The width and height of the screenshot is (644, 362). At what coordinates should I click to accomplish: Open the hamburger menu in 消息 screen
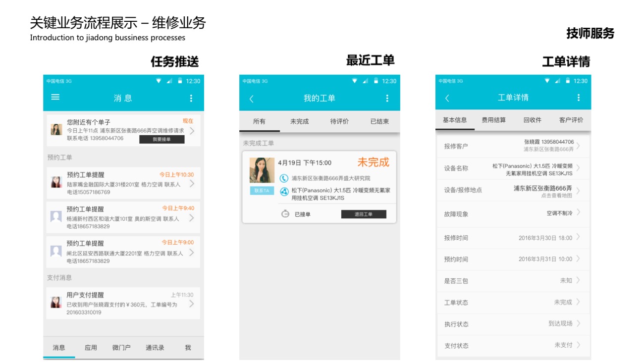pyautogui.click(x=55, y=98)
